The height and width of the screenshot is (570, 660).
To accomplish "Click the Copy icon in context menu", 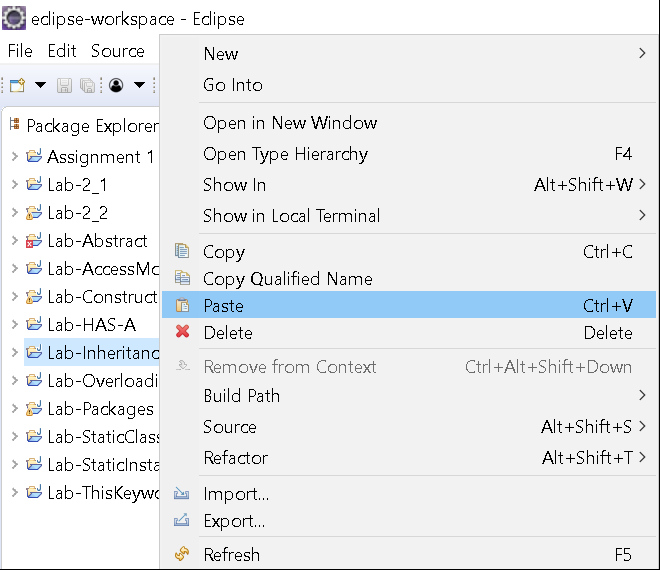I will tap(182, 251).
